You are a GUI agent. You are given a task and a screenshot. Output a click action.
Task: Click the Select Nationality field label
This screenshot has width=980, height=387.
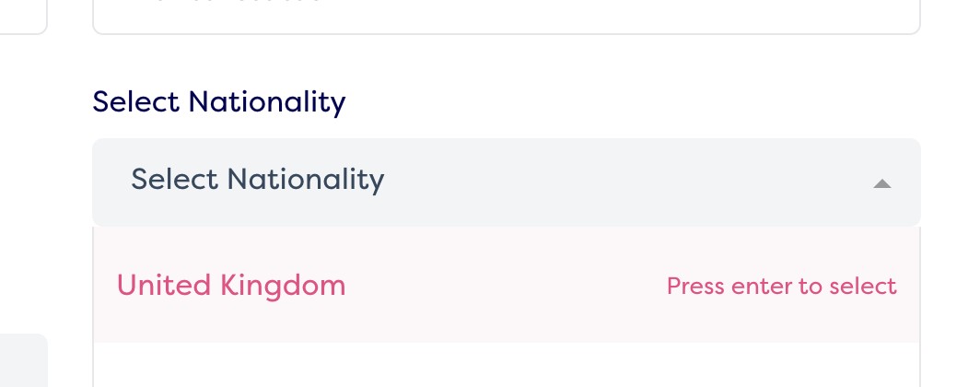(x=218, y=101)
